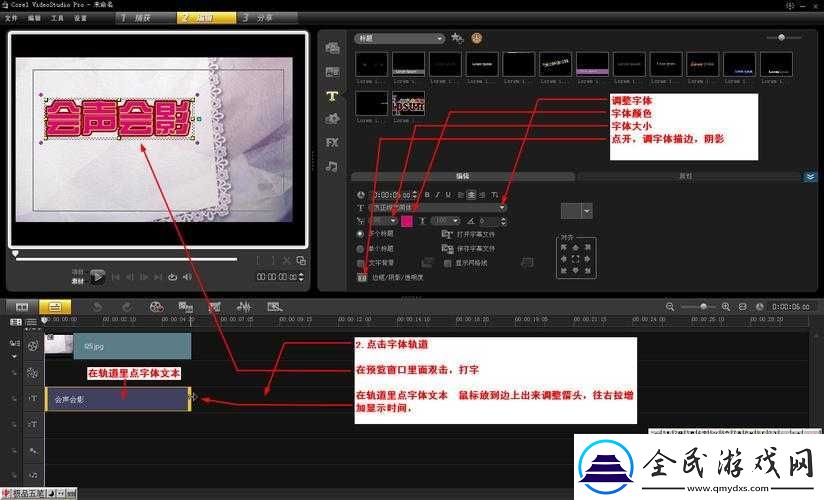Enable the Text backdrop checkbox
Image resolution: width=824 pixels, height=500 pixels.
point(361,263)
